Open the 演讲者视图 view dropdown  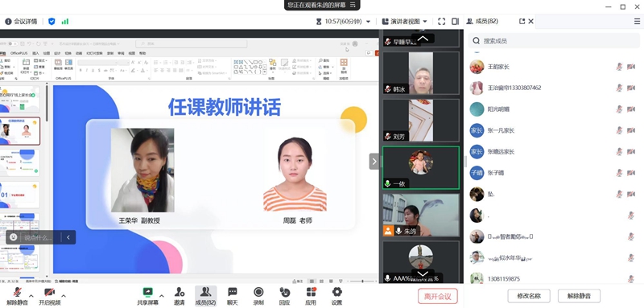[425, 22]
